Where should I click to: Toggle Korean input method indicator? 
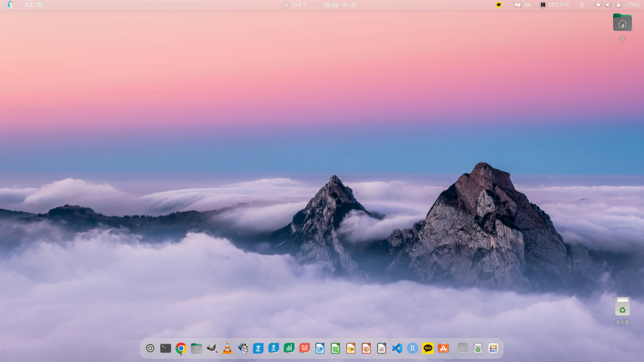(x=582, y=5)
